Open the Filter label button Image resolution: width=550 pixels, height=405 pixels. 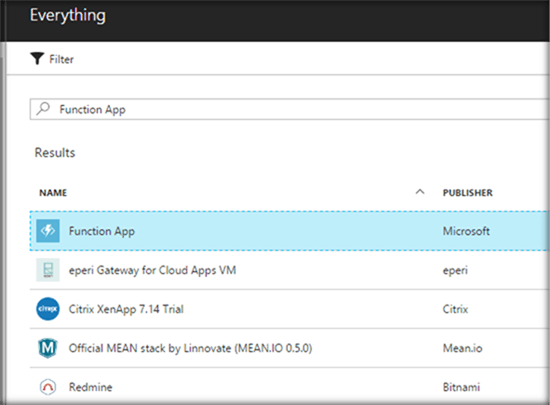[x=61, y=59]
